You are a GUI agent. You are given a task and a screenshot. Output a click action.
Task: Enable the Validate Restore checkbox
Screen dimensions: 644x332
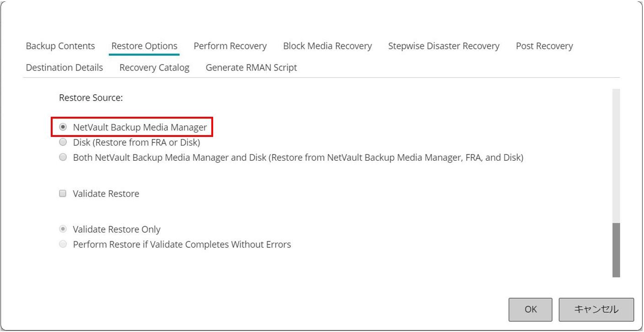tap(63, 194)
